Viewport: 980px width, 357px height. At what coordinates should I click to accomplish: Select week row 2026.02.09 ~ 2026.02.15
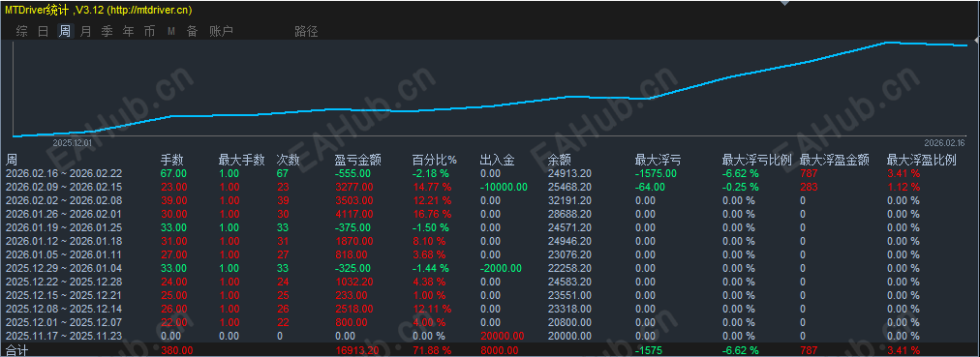coord(490,187)
